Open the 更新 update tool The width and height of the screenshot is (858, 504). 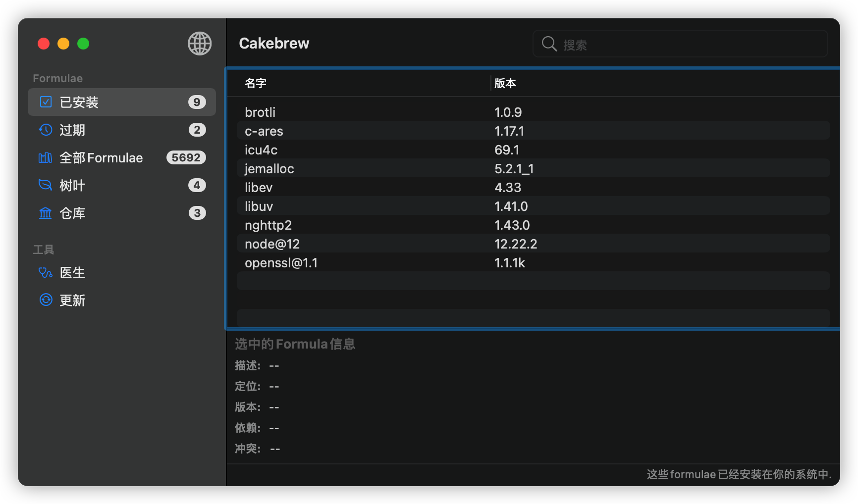click(122, 300)
